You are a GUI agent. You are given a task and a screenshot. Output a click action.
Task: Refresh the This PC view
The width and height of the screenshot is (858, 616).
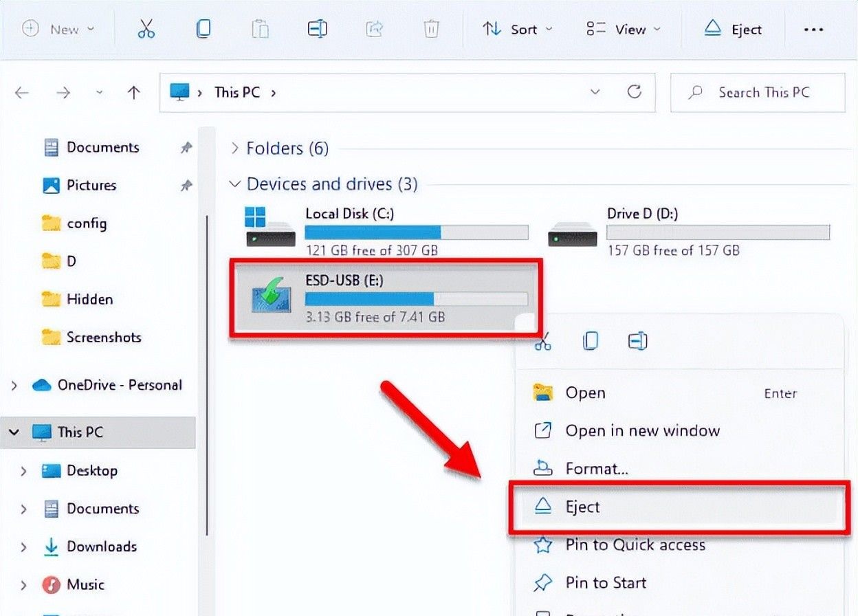click(x=635, y=91)
